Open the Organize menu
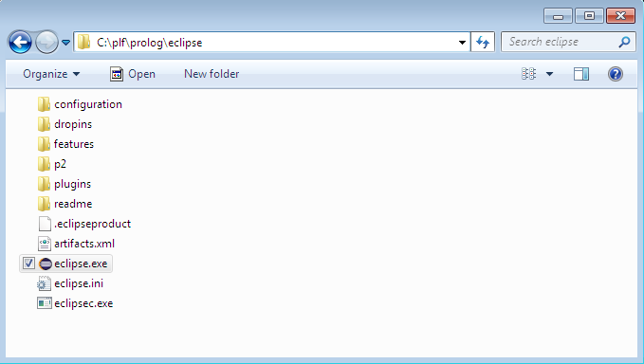The width and height of the screenshot is (644, 364). 51,74
